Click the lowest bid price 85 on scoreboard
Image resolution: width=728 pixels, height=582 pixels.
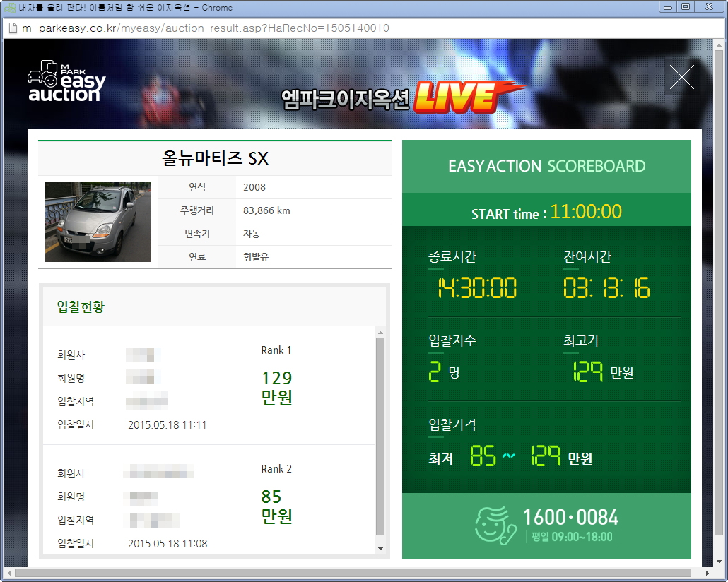coord(483,456)
